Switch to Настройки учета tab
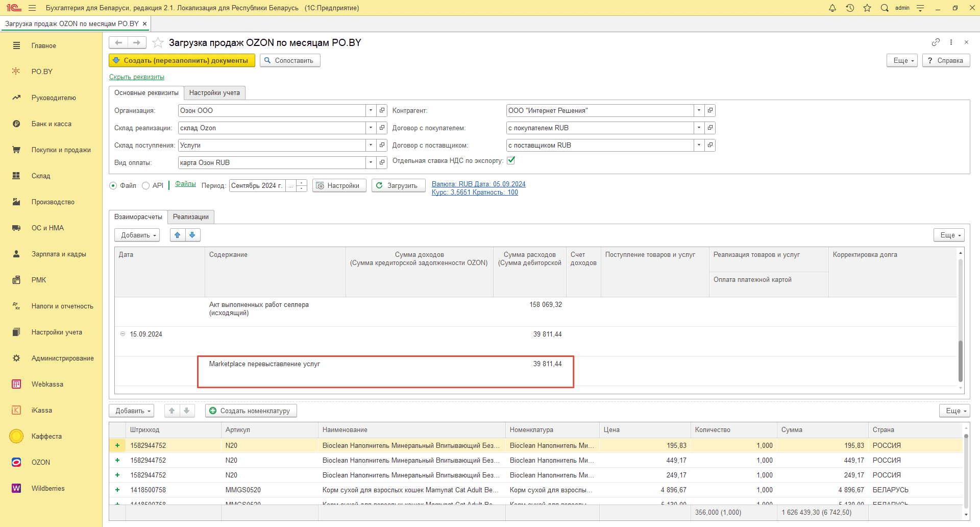This screenshot has width=980, height=527. click(214, 92)
